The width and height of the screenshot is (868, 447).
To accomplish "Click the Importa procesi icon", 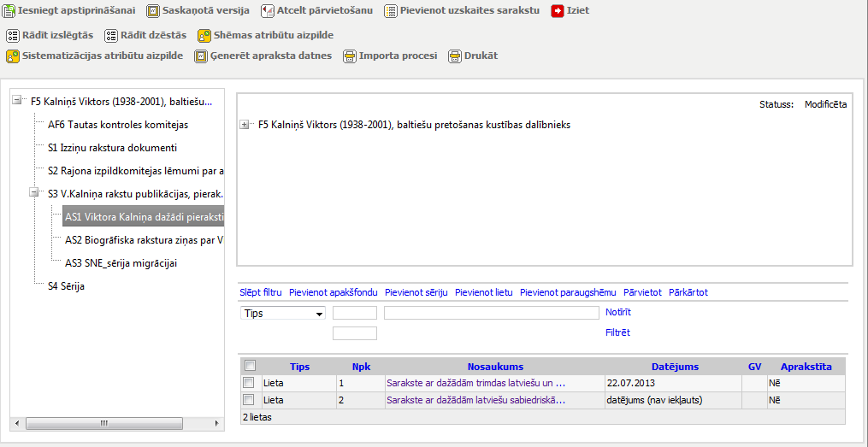I will tap(350, 56).
